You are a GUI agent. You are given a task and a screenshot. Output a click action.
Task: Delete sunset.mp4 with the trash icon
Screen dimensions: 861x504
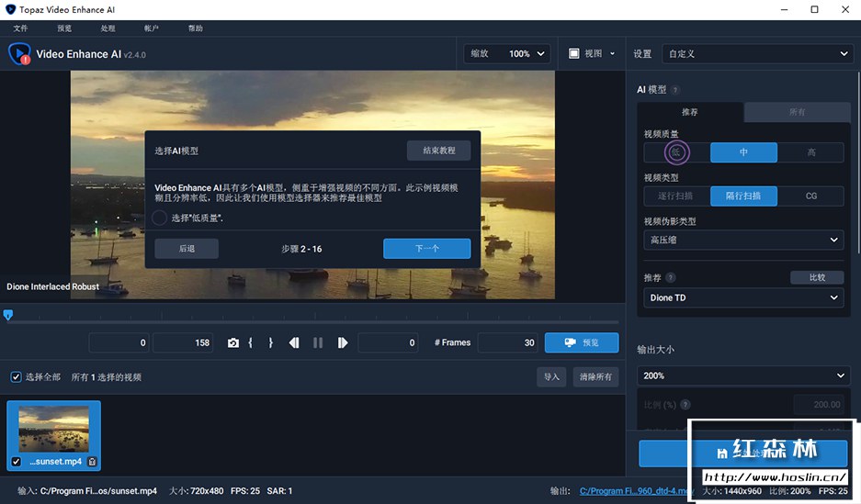click(92, 462)
